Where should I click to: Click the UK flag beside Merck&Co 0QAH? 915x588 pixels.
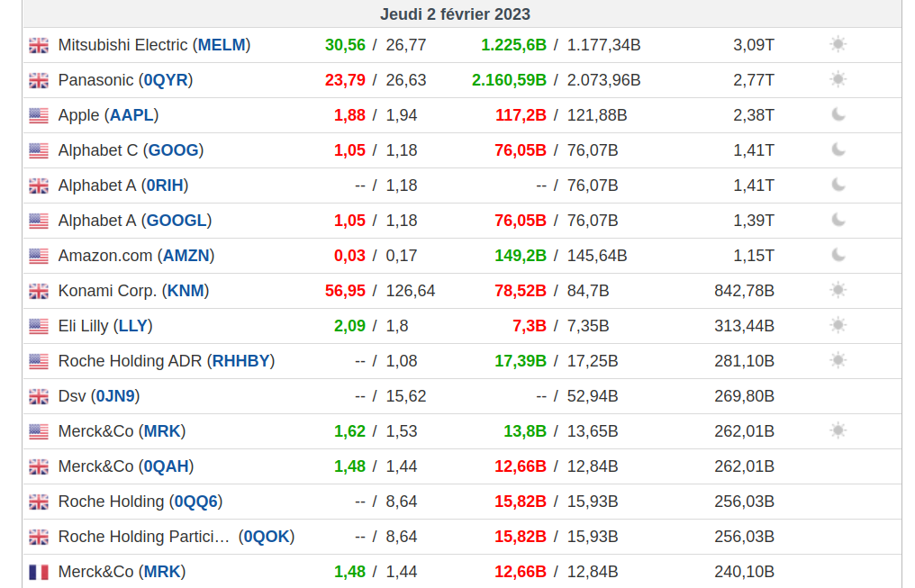(x=39, y=466)
